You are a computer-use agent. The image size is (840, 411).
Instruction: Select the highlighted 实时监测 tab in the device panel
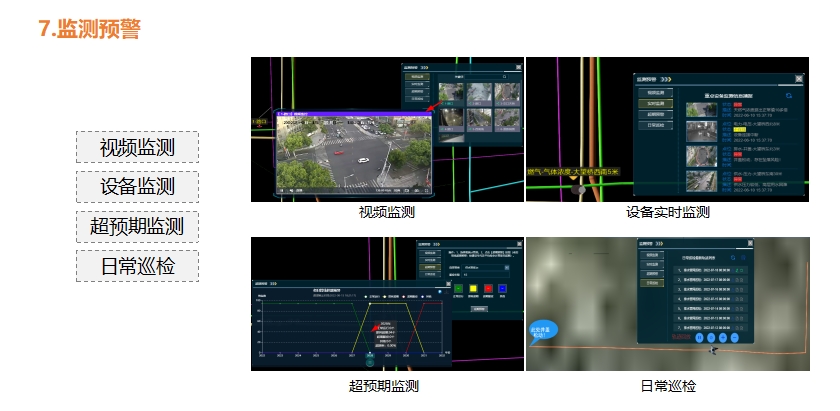coord(656,103)
